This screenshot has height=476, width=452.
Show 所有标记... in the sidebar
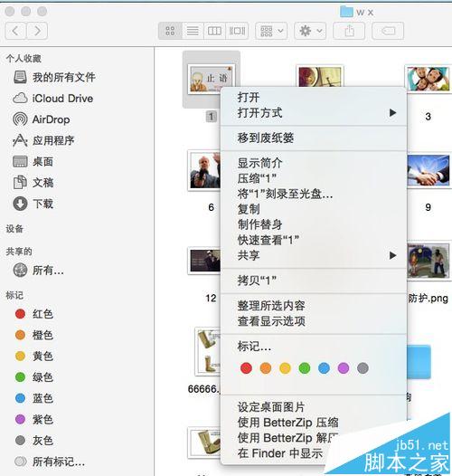[x=50, y=462]
